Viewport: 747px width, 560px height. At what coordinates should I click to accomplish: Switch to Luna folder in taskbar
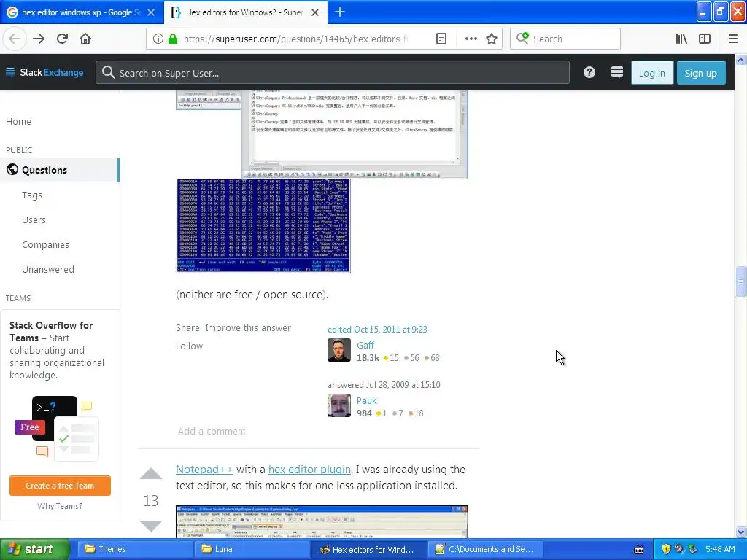[x=250, y=549]
